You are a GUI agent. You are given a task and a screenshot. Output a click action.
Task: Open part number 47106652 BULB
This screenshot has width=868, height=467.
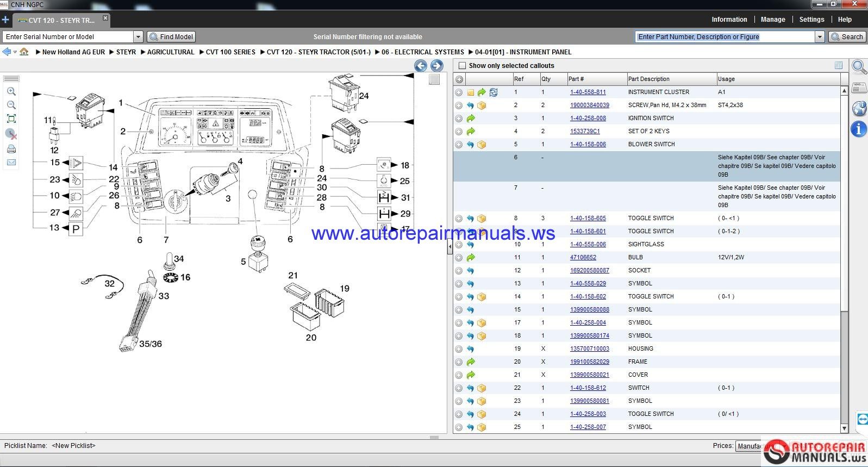(583, 258)
